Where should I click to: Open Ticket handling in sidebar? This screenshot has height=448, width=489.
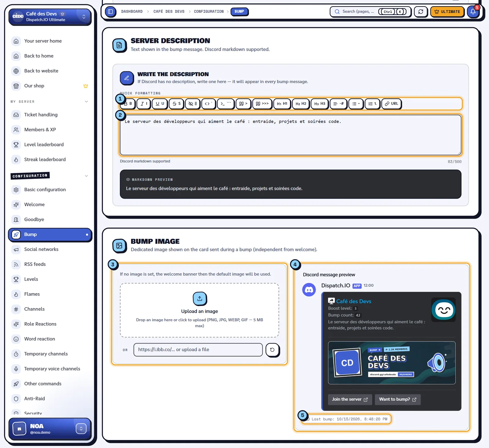(50, 115)
